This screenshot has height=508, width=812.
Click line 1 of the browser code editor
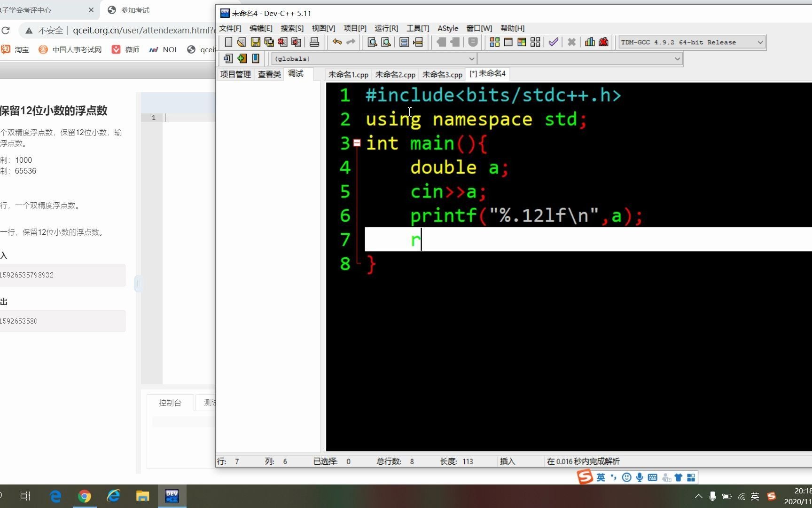pyautogui.click(x=189, y=118)
